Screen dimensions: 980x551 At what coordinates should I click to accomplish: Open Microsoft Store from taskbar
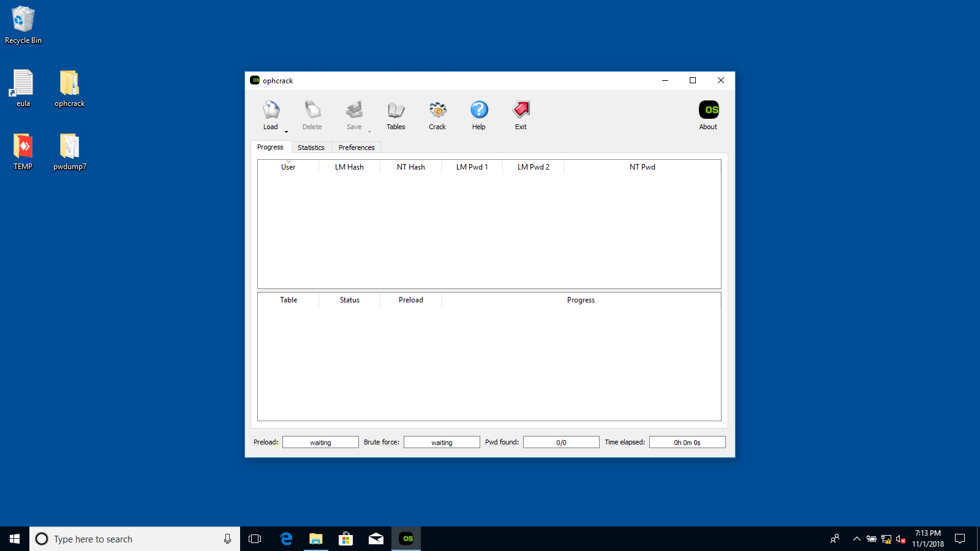tap(345, 539)
